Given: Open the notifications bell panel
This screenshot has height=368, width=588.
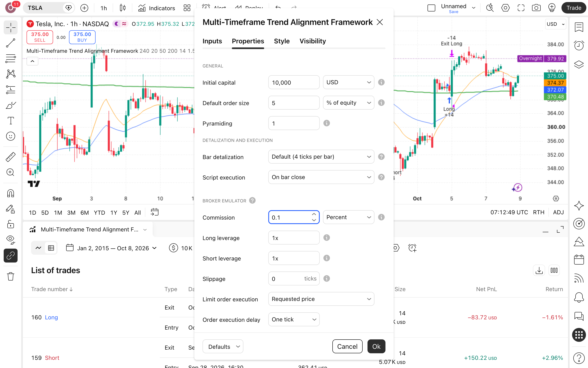Looking at the screenshot, I should pos(579,297).
